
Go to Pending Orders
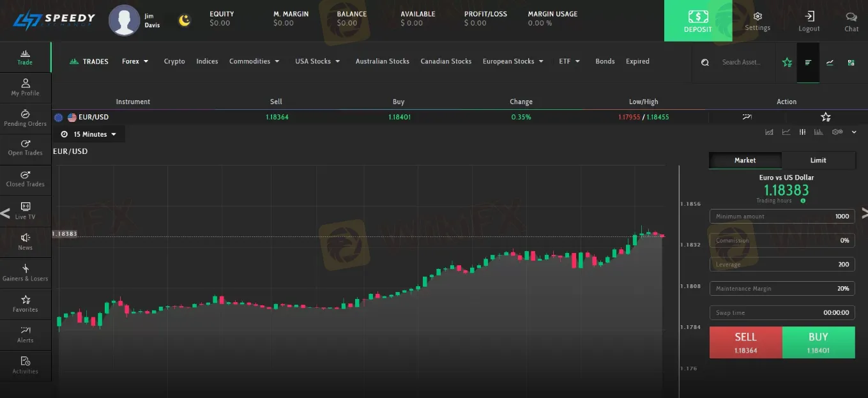tap(25, 118)
